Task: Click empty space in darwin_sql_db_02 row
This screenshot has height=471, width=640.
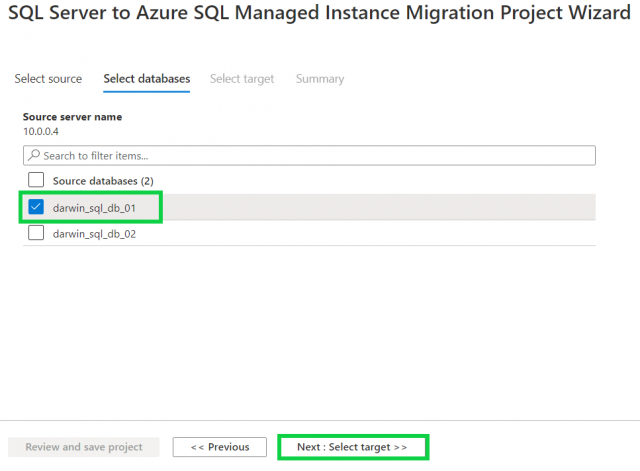Action: pyautogui.click(x=380, y=233)
